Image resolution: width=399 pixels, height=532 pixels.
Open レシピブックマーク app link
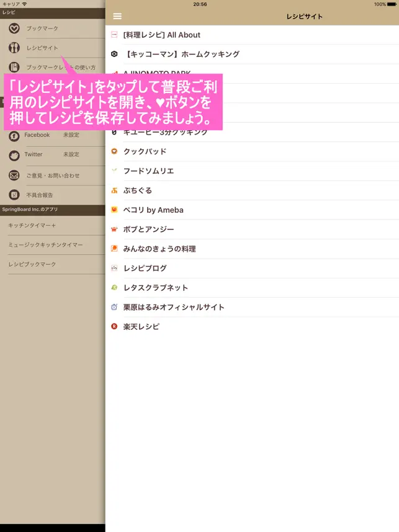click(53, 264)
